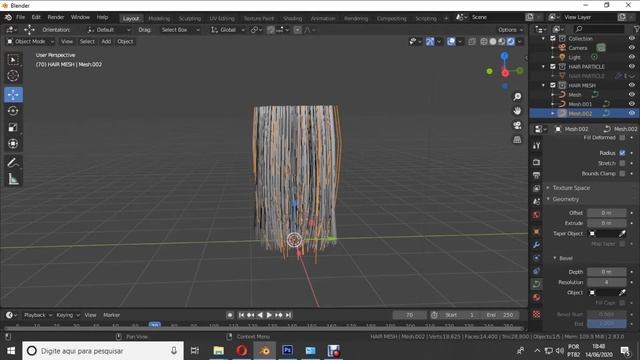Open the Tool properties tab
Screen dimensions: 640x360
coord(536,146)
